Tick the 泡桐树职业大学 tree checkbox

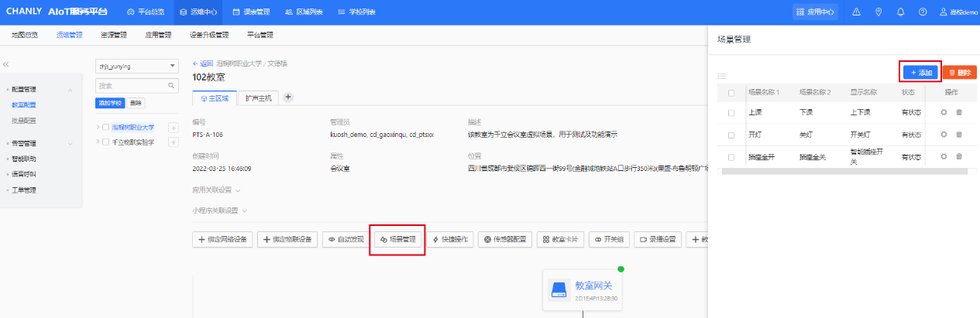(105, 127)
